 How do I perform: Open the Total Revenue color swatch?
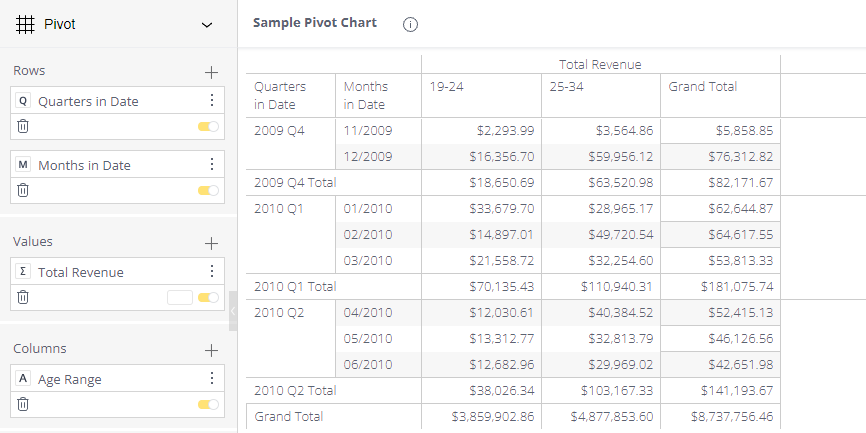pos(180,297)
